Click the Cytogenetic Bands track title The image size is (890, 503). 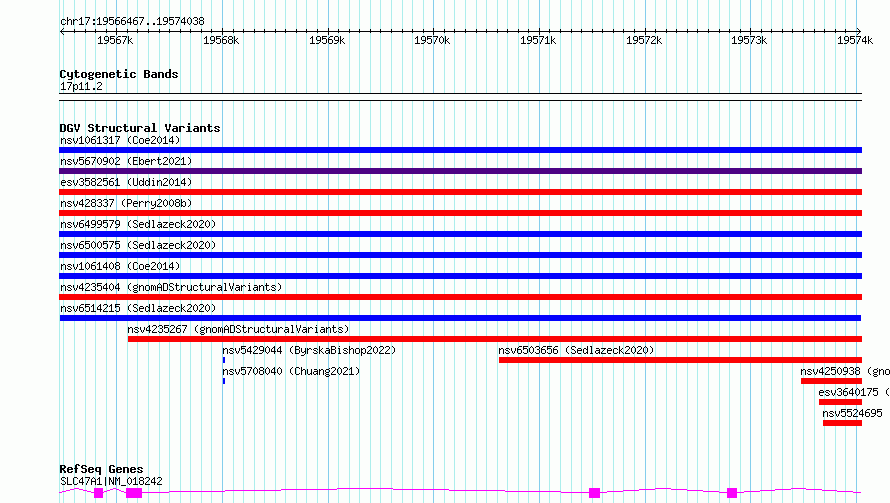point(119,74)
